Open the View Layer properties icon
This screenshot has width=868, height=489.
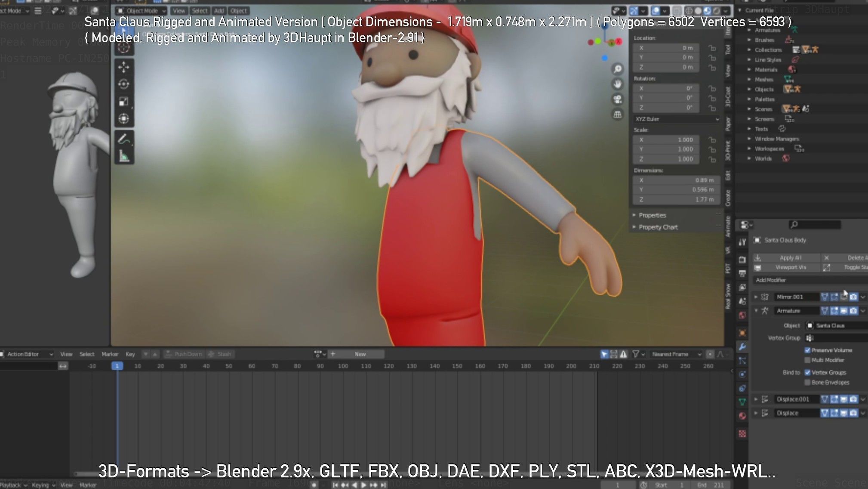742,288
